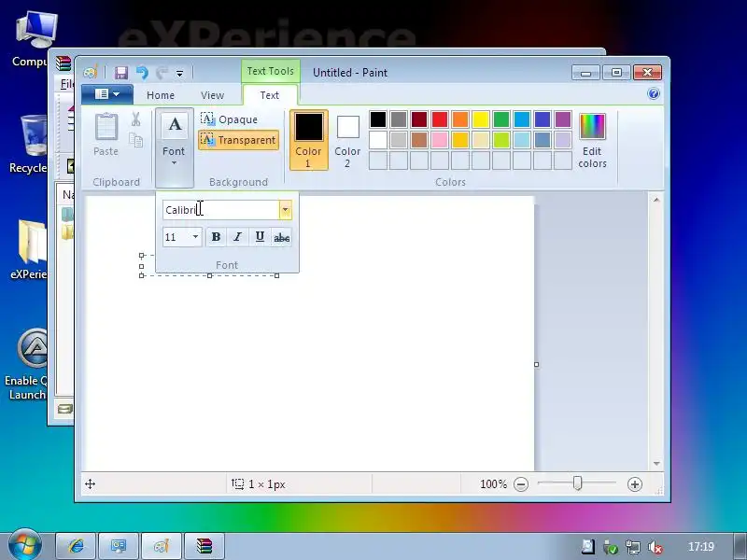The width and height of the screenshot is (747, 560).
Task: Select Color 1 foreground button
Action: click(x=309, y=140)
